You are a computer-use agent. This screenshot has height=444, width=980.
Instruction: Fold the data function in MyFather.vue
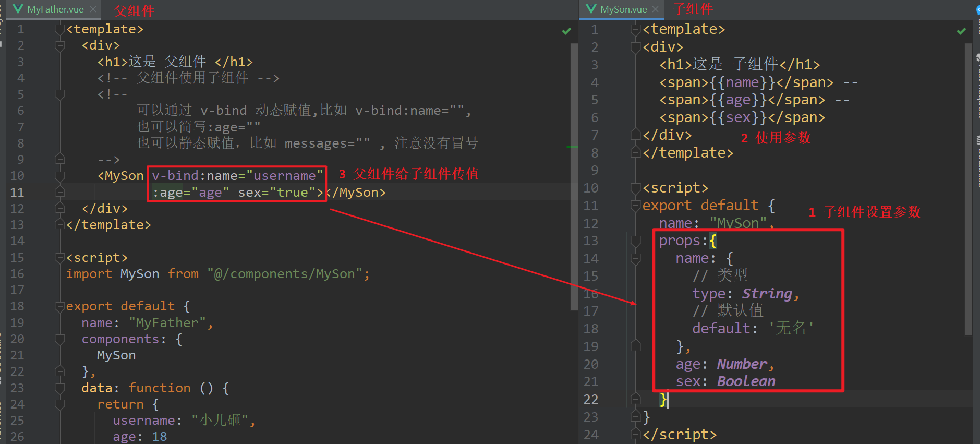click(x=60, y=388)
